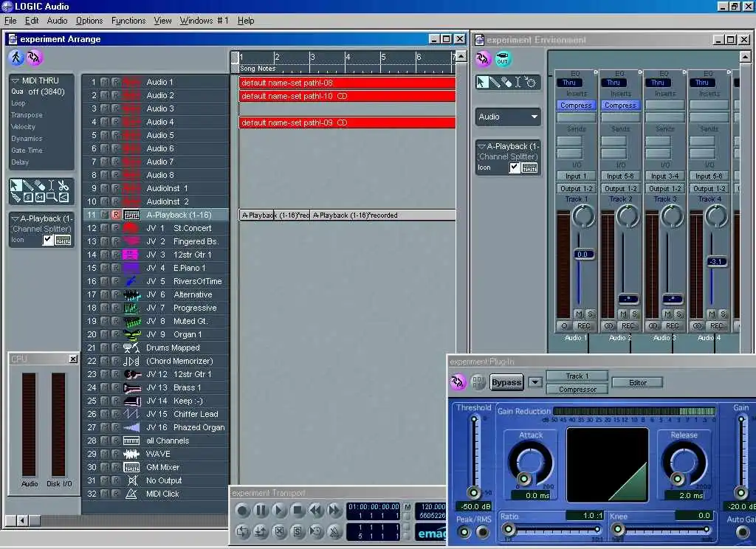Open the File menu

point(10,21)
